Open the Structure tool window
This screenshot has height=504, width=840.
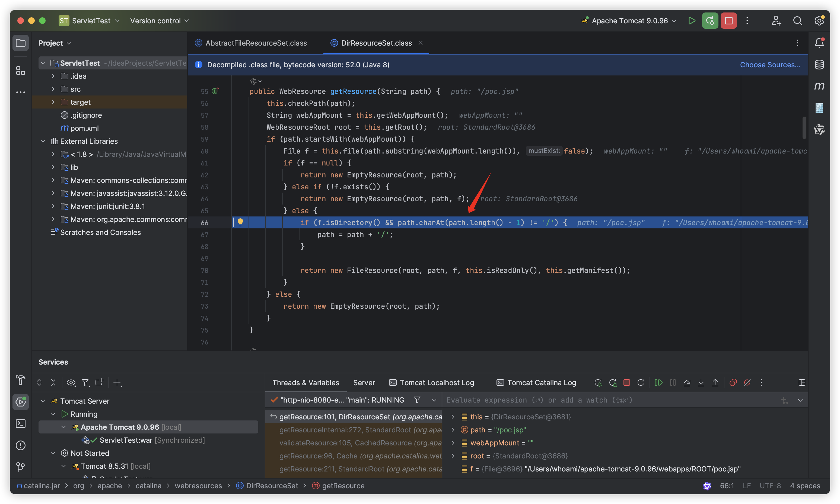(x=20, y=71)
